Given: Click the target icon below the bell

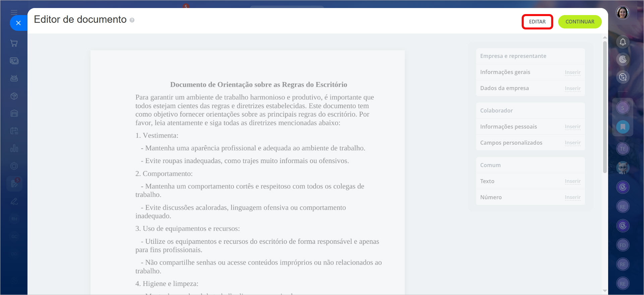Looking at the screenshot, I should [x=623, y=60].
